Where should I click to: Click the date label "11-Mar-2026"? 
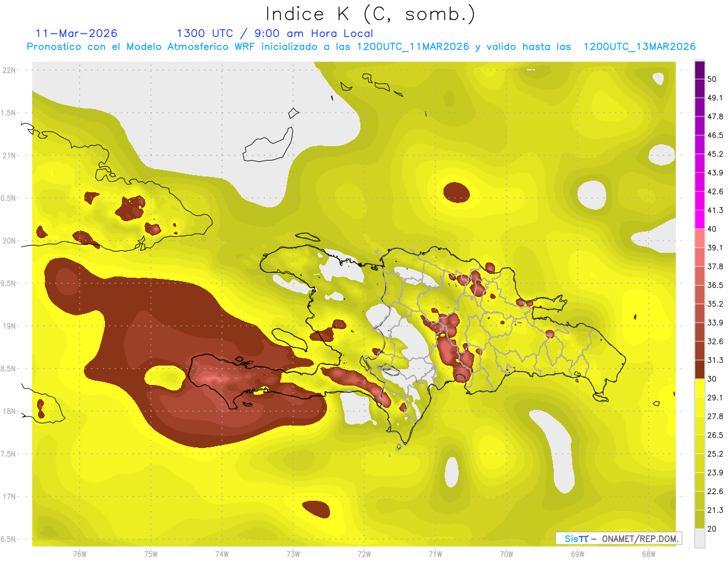tap(76, 33)
